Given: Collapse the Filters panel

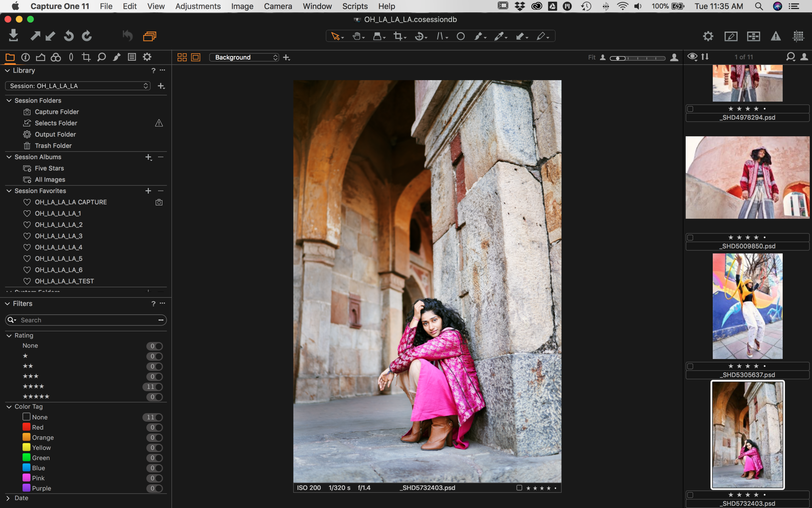Looking at the screenshot, I should 7,304.
